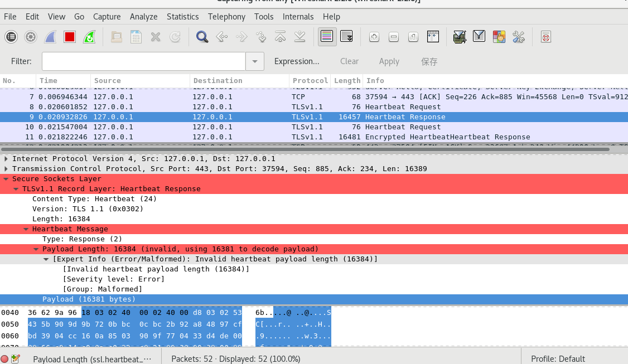Reset text to normal size
The width and height of the screenshot is (628, 364).
pos(413,37)
